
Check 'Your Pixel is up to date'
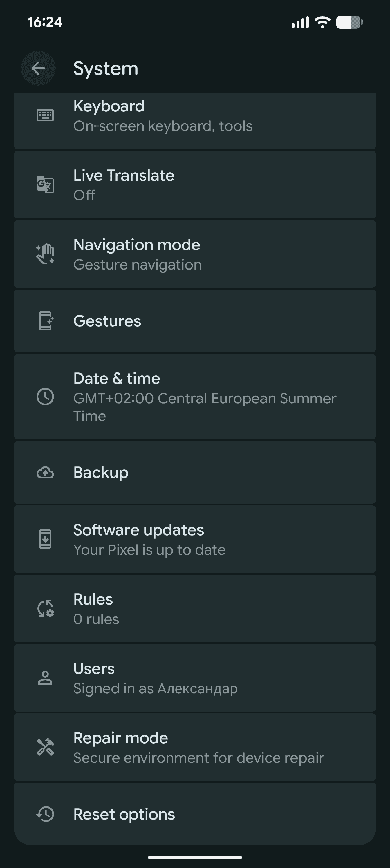[x=149, y=550]
